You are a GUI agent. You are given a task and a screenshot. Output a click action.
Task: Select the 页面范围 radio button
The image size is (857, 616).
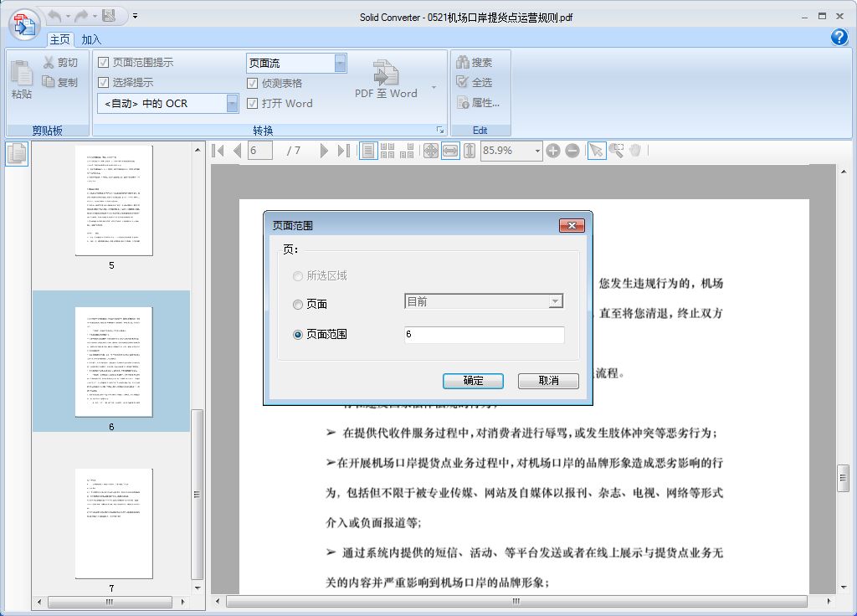click(x=298, y=335)
